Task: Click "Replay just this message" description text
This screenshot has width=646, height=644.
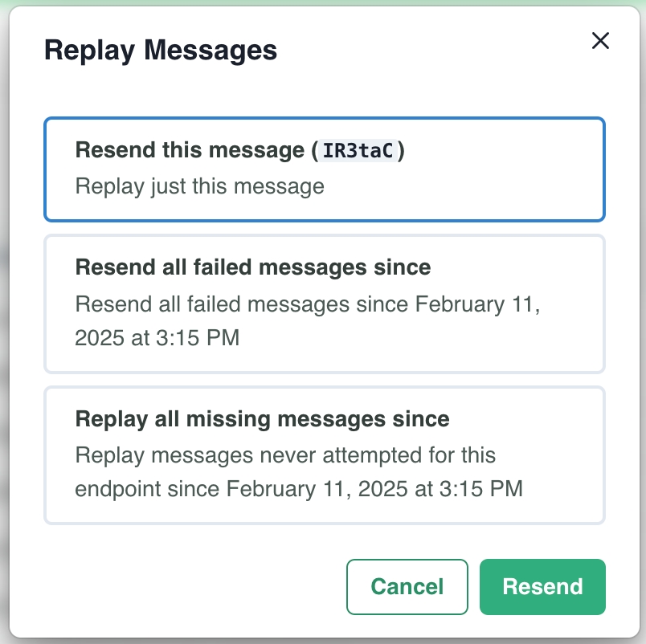Action: (200, 187)
